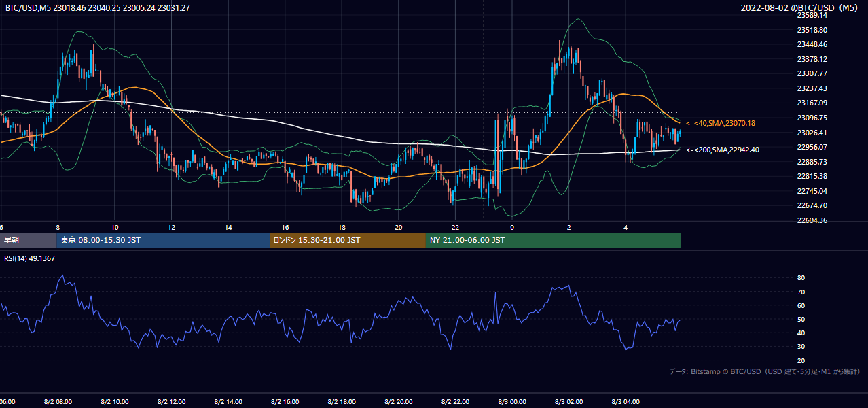This screenshot has height=408, width=868.
Task: Click hour tick 14 under the price chart
Action: coord(228,227)
